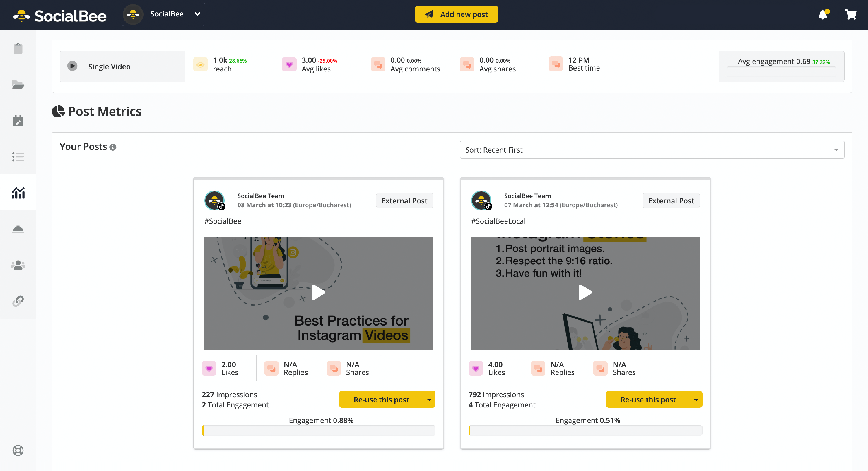Click the 1.0k reach value
Screen dimensions: 868x471
click(x=220, y=60)
